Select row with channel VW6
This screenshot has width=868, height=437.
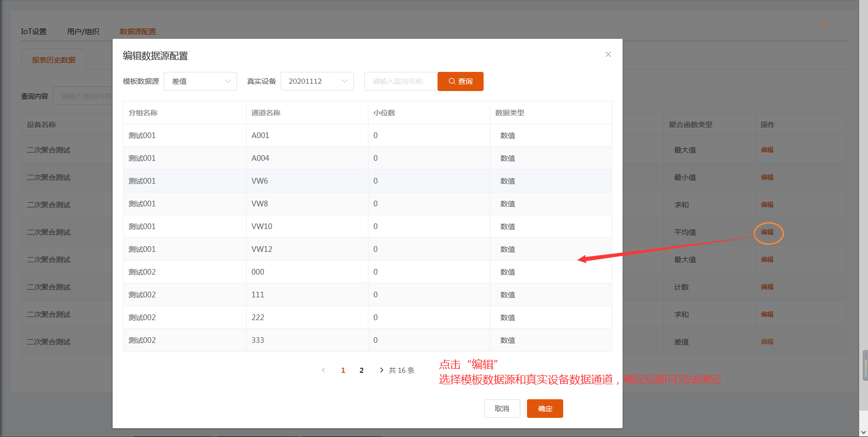tap(367, 181)
